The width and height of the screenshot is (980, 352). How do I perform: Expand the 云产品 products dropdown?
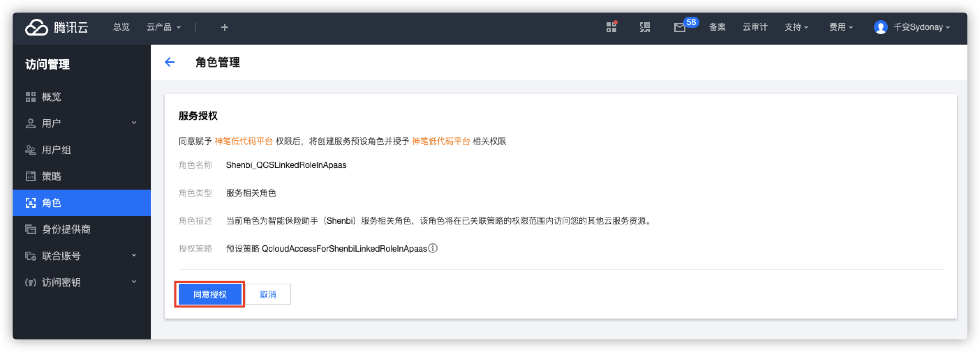tap(164, 27)
